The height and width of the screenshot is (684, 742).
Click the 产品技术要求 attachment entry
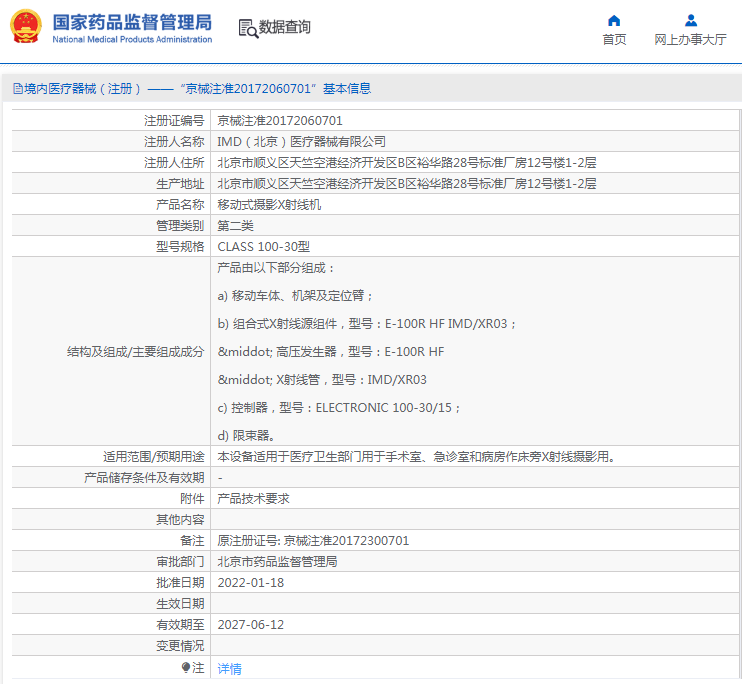tap(253, 498)
